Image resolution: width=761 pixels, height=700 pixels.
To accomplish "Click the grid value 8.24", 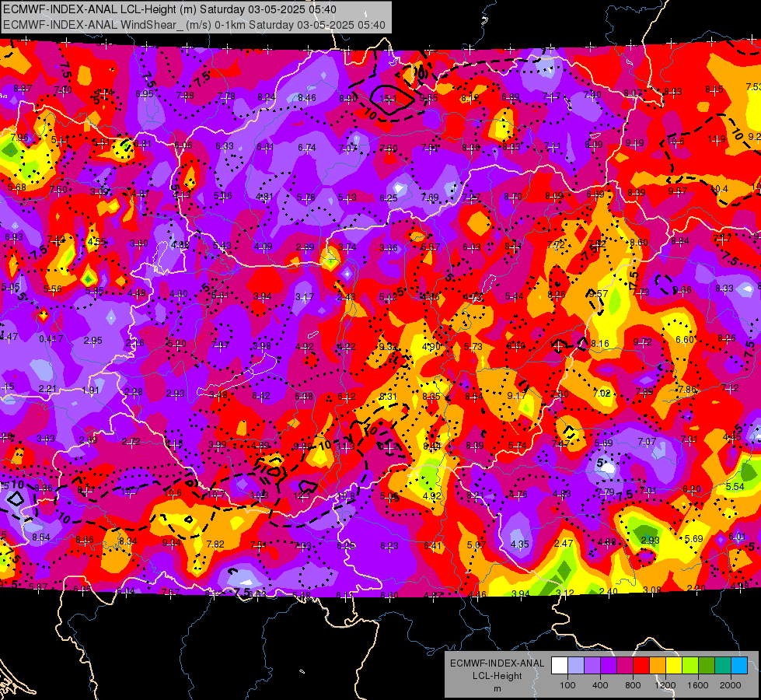I will [x=267, y=97].
